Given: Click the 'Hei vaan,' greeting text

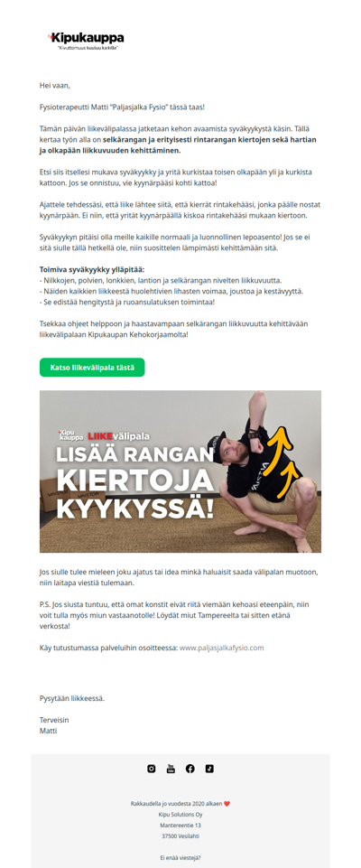Looking at the screenshot, I should tap(55, 86).
